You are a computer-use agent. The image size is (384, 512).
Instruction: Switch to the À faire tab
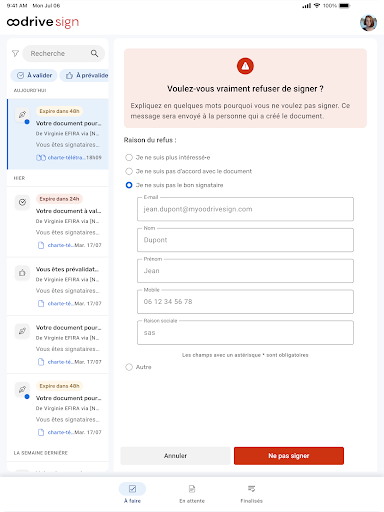coord(132,493)
